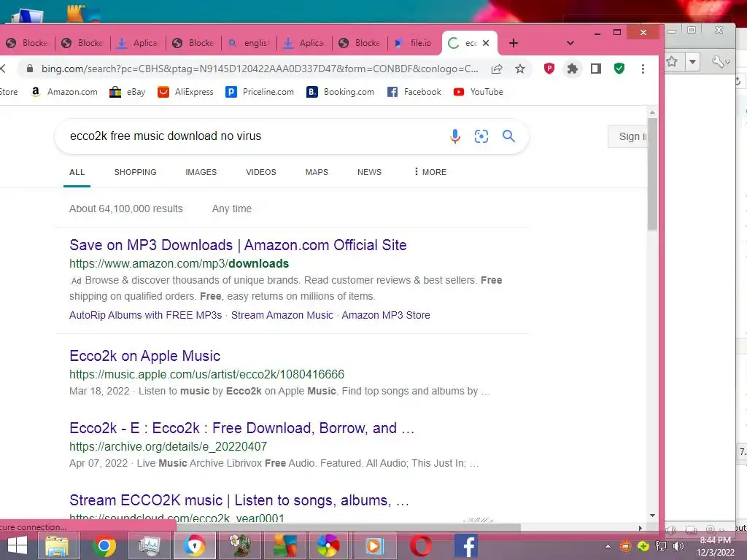
Task: Expand the tab search chevron
Action: (570, 43)
